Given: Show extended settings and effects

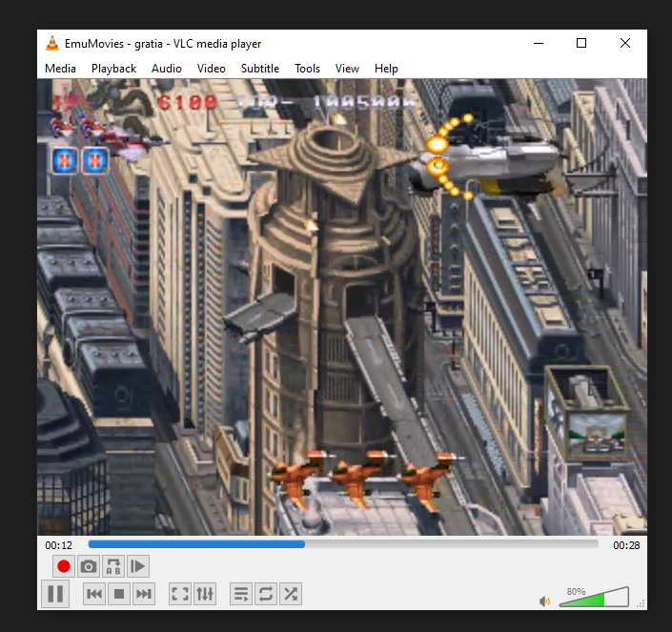Looking at the screenshot, I should click(205, 594).
